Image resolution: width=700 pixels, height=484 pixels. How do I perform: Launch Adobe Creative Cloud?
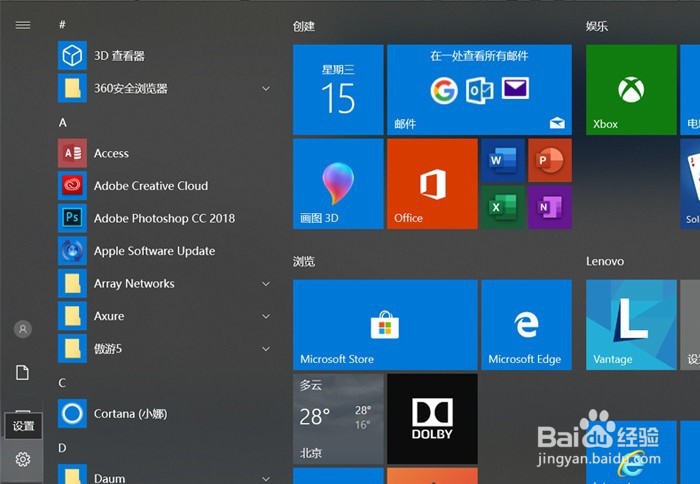pyautogui.click(x=165, y=186)
